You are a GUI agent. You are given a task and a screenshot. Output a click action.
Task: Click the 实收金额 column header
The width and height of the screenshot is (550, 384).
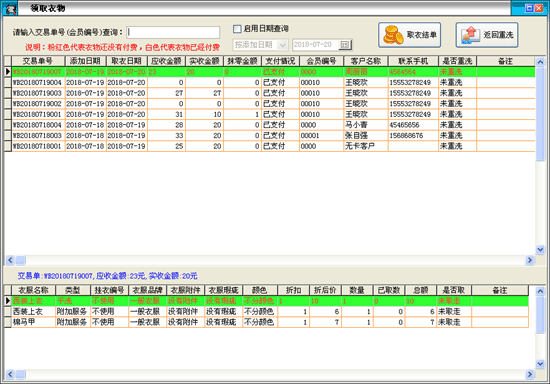click(x=204, y=61)
